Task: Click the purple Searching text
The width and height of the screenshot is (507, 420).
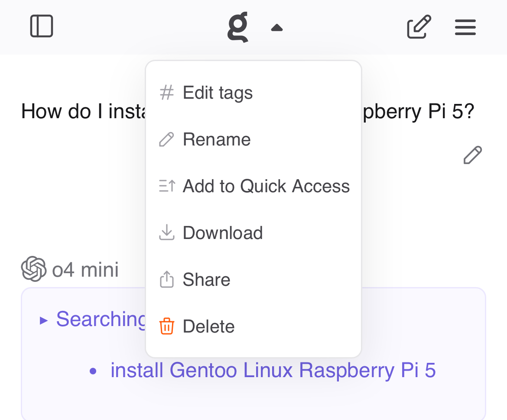Action: point(101,319)
